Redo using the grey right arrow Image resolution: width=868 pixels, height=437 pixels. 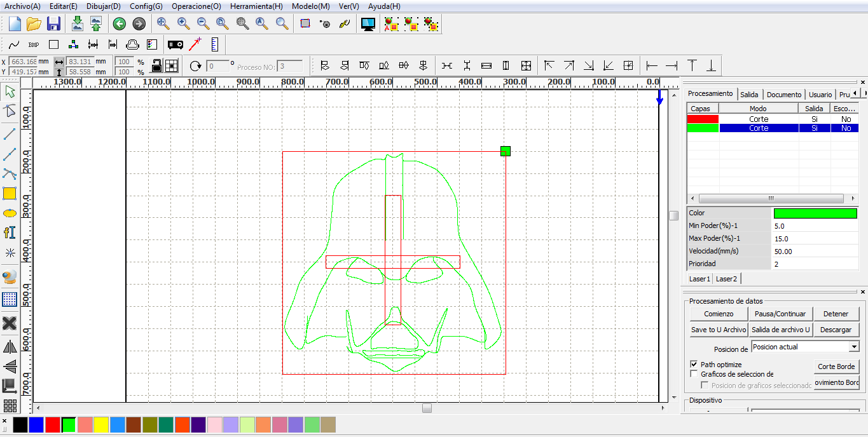tap(139, 24)
